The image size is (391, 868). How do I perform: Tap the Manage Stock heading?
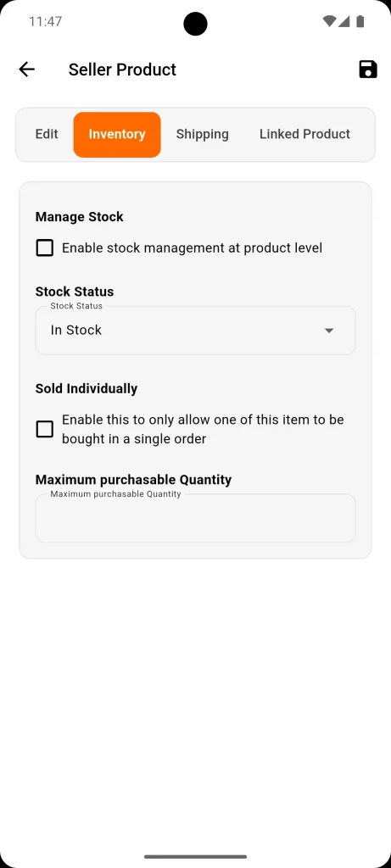(79, 216)
